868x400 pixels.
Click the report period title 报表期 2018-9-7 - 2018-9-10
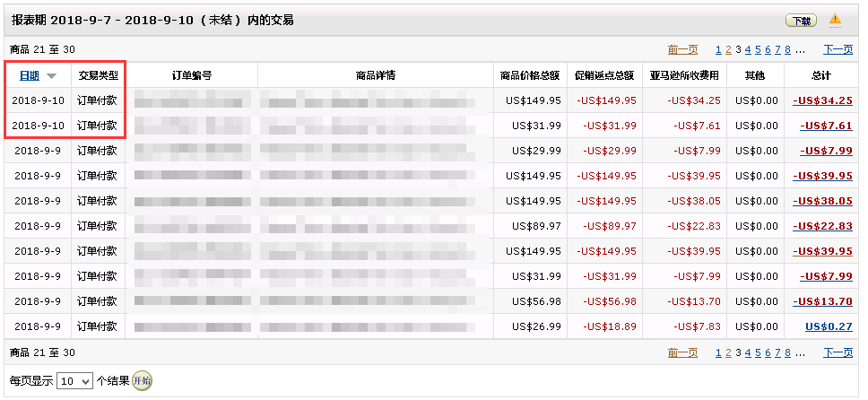click(152, 21)
